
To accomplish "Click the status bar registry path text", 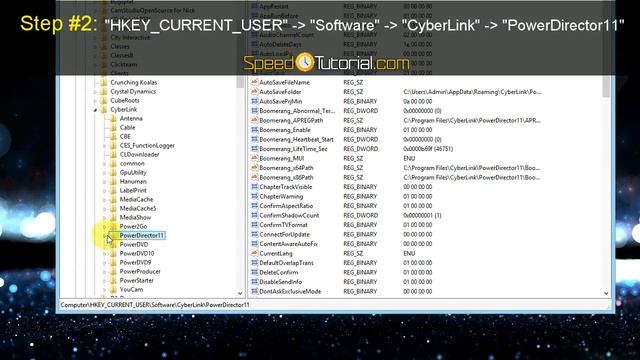I will pos(155,305).
